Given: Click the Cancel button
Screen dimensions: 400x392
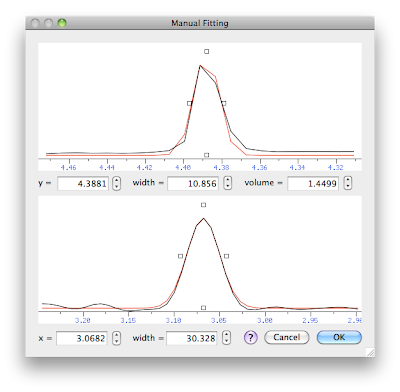Looking at the screenshot, I should 287,337.
